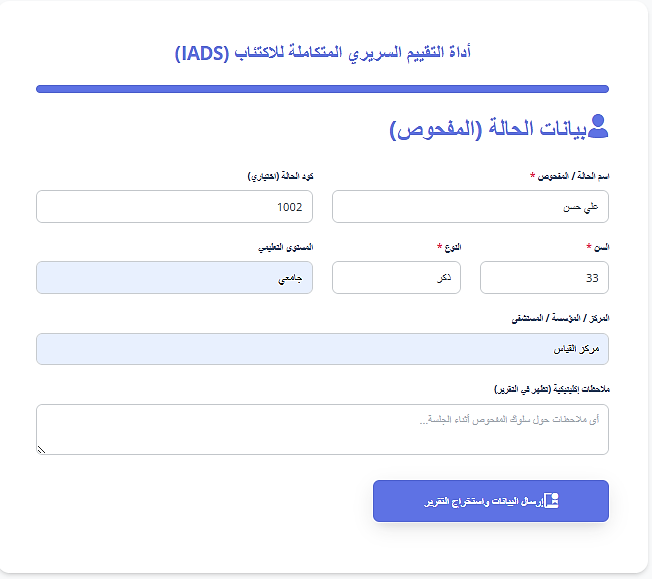Click the المستوى التعليمي label
Screen dimensions: 652x579
(285, 247)
